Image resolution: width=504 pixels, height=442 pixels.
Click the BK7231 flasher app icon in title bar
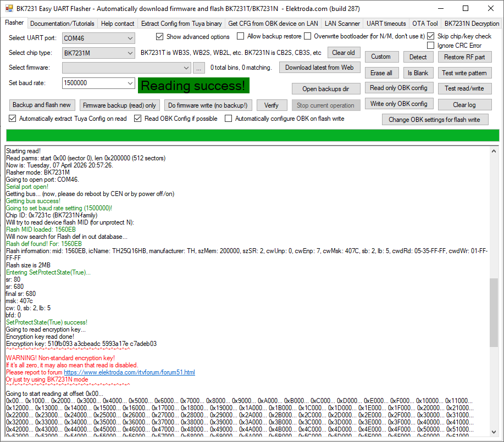point(9,8)
